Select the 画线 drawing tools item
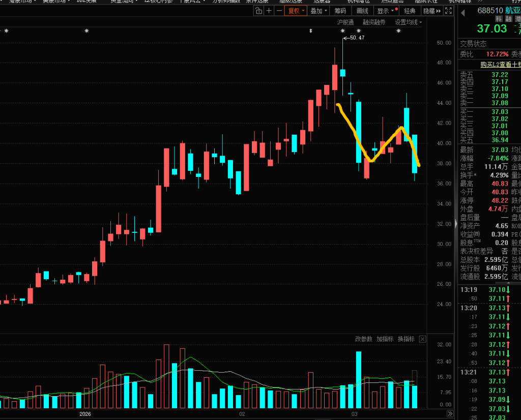 (362, 11)
